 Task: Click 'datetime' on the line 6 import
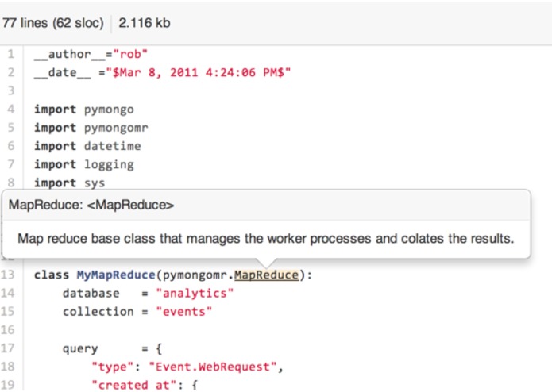112,146
